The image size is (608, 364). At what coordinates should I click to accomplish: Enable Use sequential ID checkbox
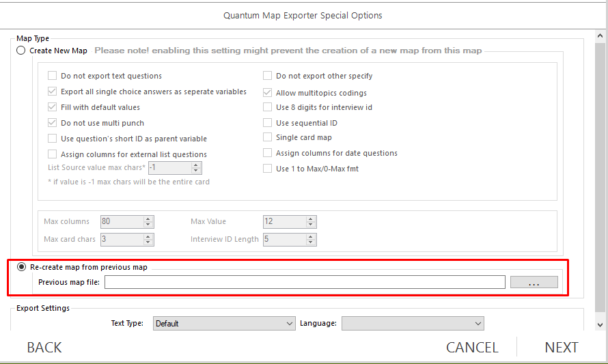(x=267, y=122)
